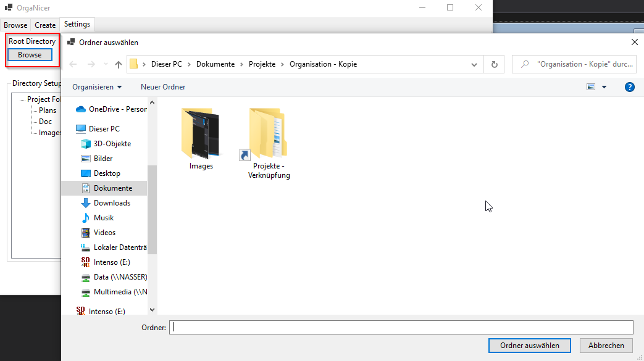This screenshot has width=644, height=361.
Task: Maximize the OrgaNicer window
Action: point(450,7)
